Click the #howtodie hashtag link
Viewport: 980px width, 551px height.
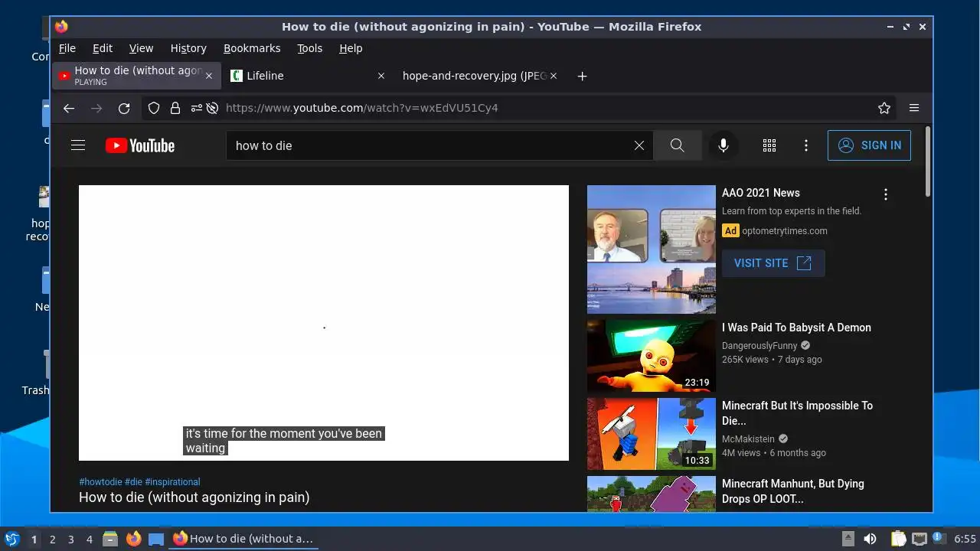pos(100,482)
